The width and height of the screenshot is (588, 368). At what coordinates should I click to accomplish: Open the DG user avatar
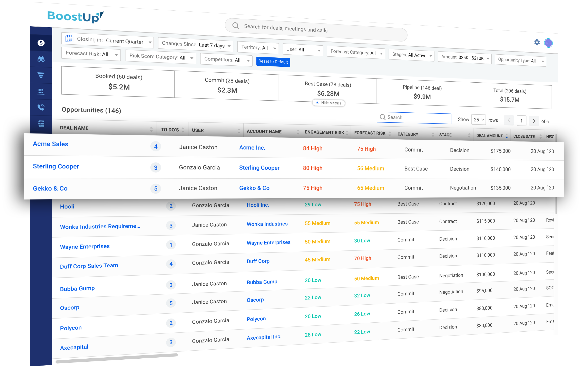548,43
